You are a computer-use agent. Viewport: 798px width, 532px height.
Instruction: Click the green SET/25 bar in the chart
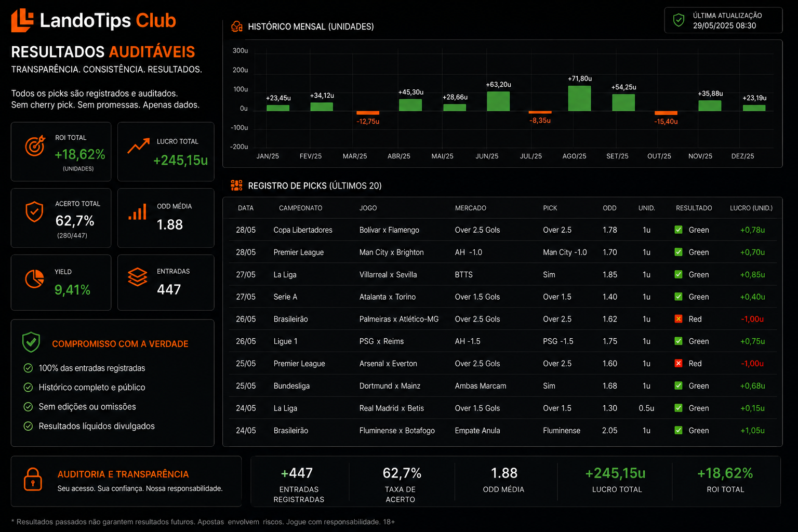tap(623, 102)
